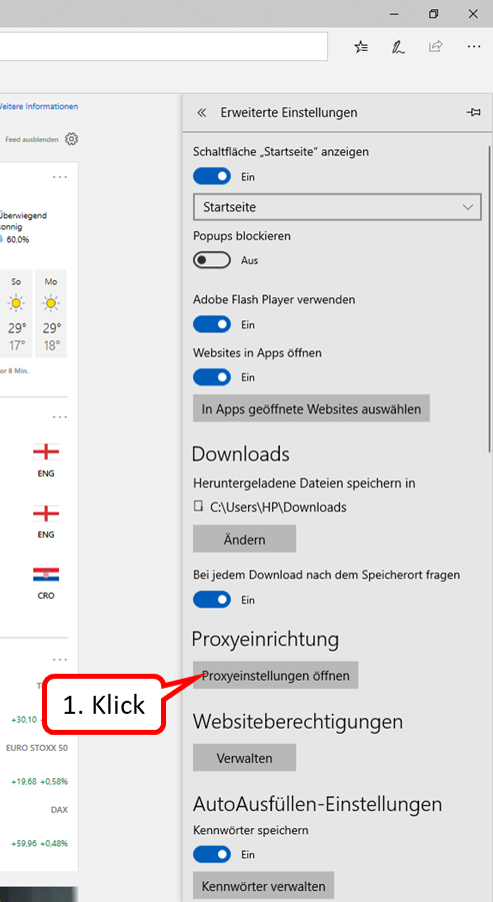Viewport: 493px width, 902px height.
Task: Click the Share icon in toolbar
Action: (x=436, y=47)
